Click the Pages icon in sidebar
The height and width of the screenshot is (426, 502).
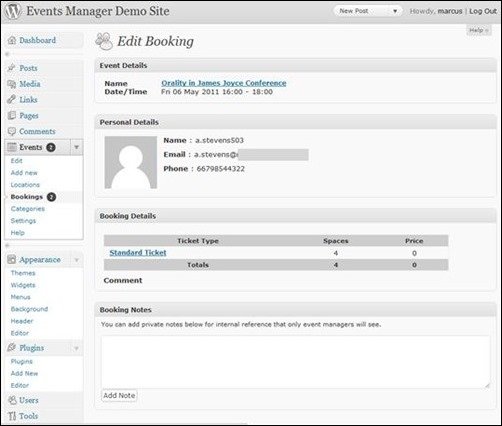tap(12, 115)
